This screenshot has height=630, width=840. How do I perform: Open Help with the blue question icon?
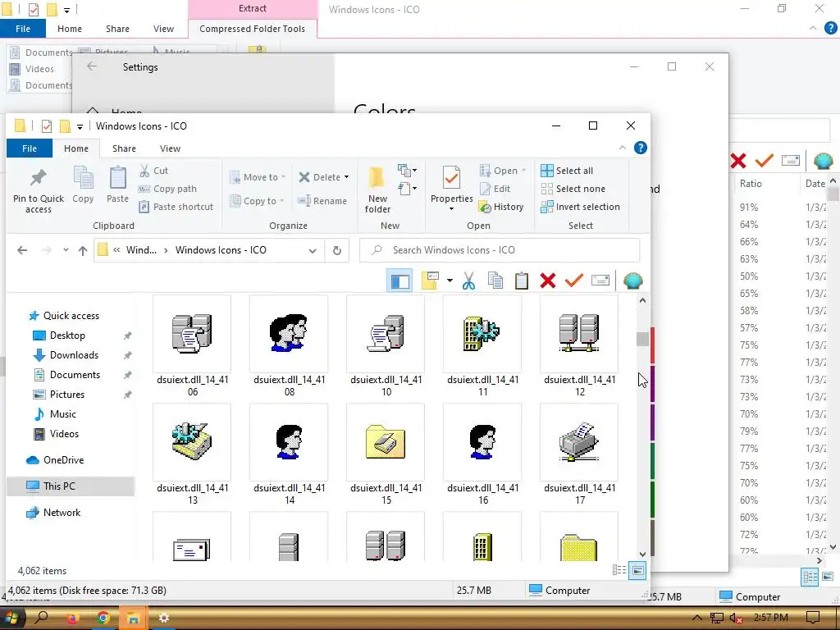(640, 148)
